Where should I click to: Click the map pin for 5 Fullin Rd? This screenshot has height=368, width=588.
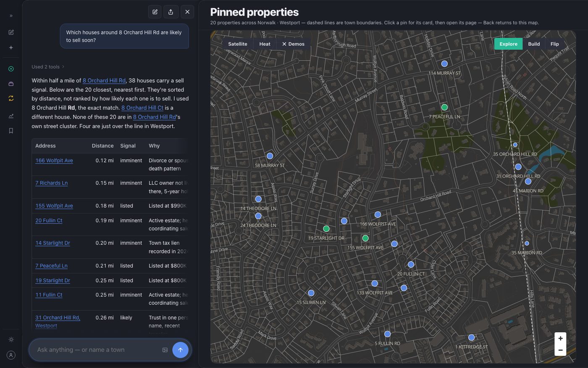[x=387, y=334]
